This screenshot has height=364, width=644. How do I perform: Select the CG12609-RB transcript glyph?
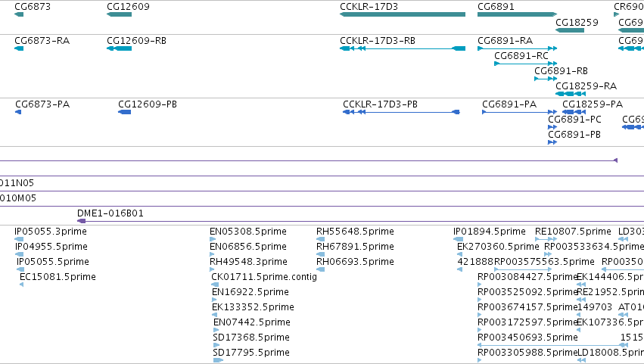[x=119, y=48]
